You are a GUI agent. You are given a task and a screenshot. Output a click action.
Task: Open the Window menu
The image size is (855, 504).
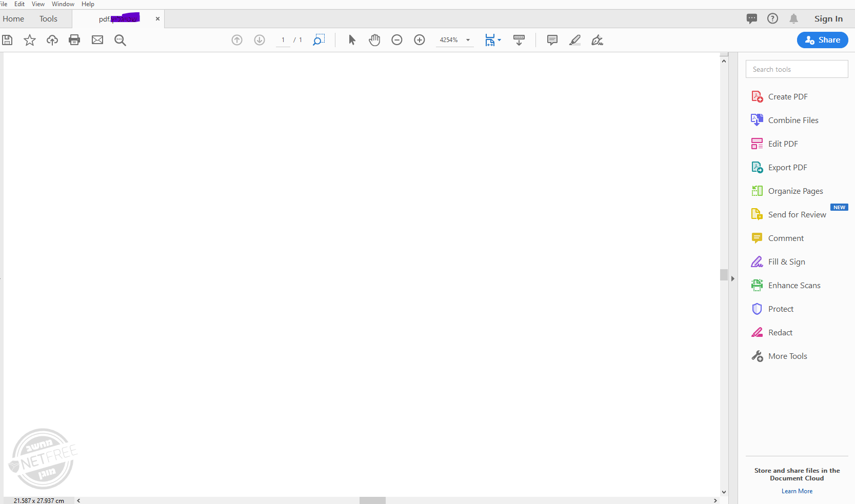coord(63,4)
